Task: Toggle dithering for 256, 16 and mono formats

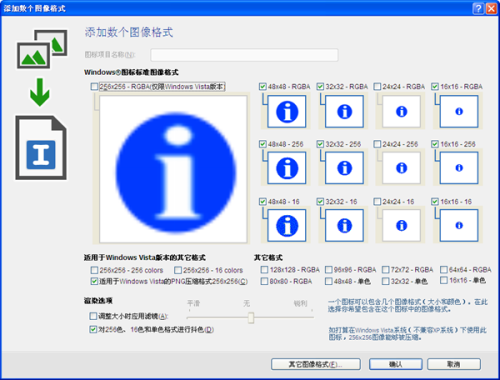Action: coord(93,329)
